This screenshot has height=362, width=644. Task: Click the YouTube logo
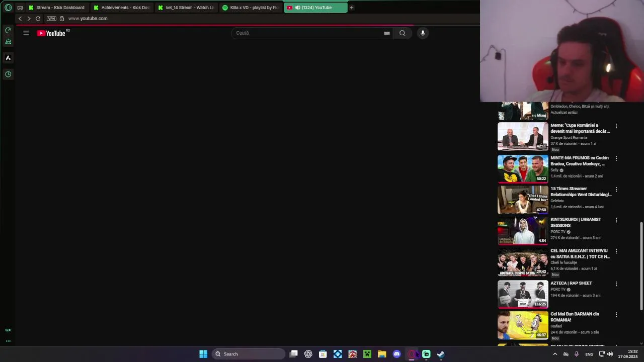pyautogui.click(x=51, y=33)
